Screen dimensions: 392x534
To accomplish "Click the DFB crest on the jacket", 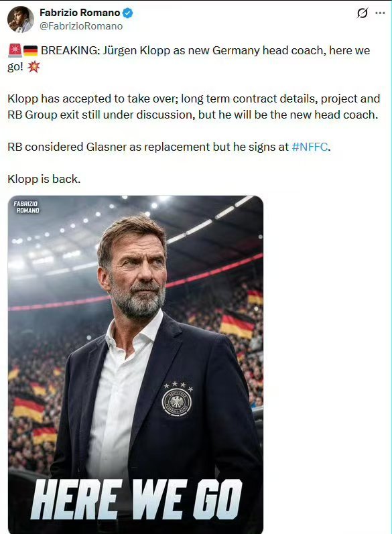I will (176, 401).
